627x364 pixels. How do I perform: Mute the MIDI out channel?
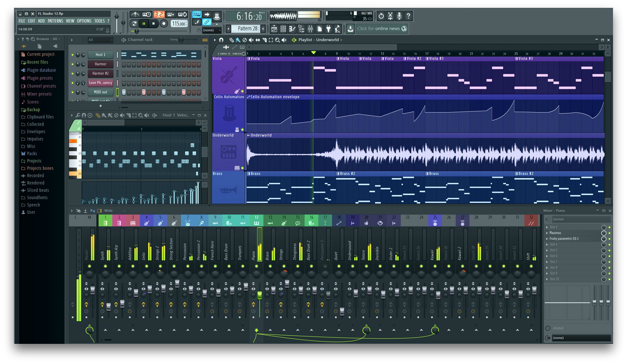click(72, 92)
